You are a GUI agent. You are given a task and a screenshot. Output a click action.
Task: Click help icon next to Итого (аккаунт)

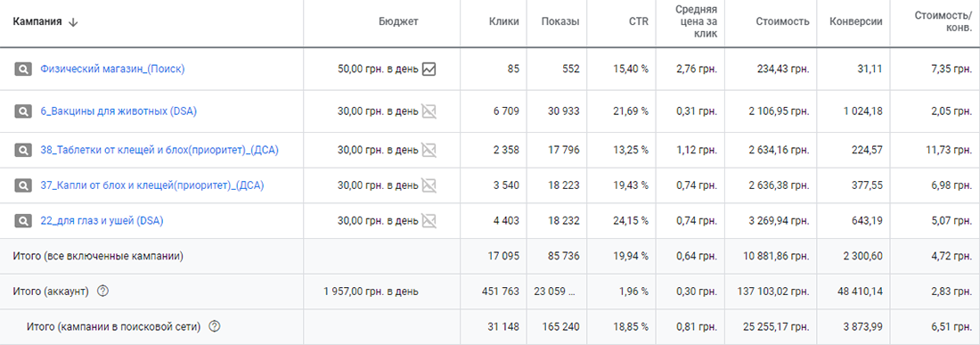click(103, 292)
